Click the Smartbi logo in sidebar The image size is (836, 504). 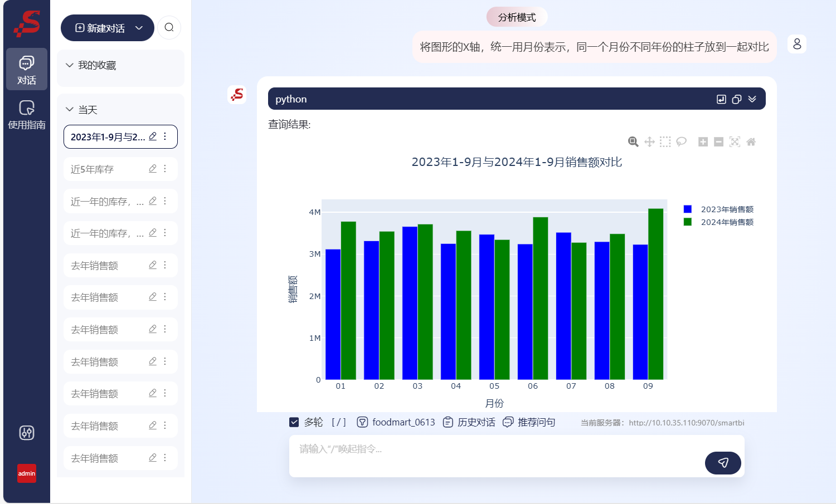coord(27,23)
